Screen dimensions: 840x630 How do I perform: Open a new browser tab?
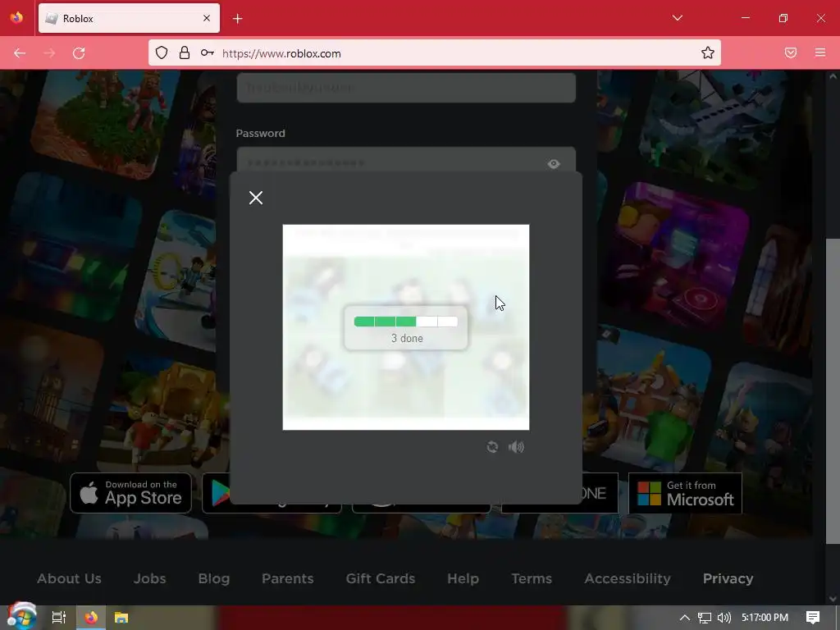(x=238, y=19)
